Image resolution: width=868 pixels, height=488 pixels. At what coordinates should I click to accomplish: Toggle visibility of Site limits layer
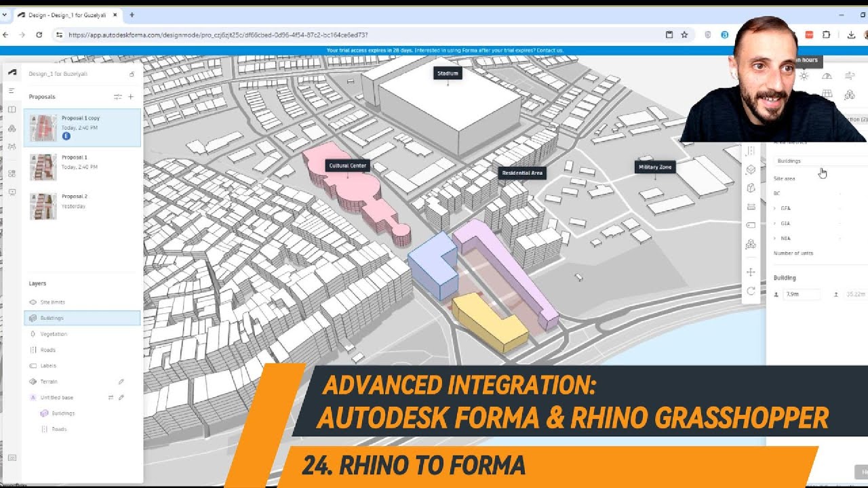[33, 302]
